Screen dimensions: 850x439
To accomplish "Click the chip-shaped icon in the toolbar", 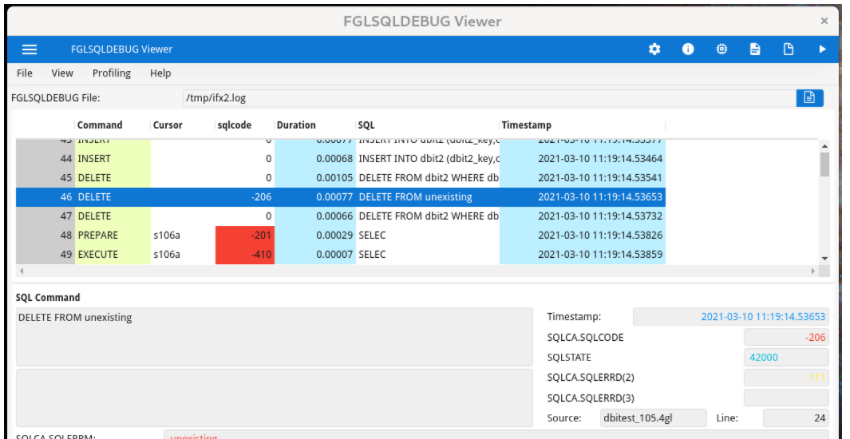I will pyautogui.click(x=722, y=49).
